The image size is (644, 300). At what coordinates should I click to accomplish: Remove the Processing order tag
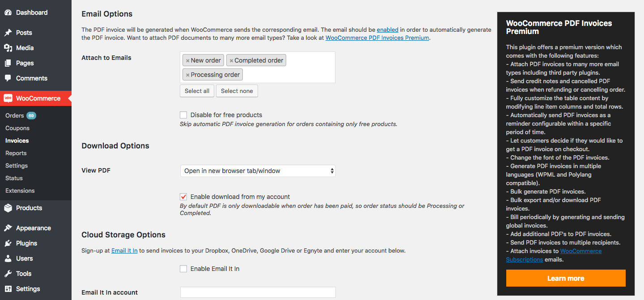click(188, 75)
